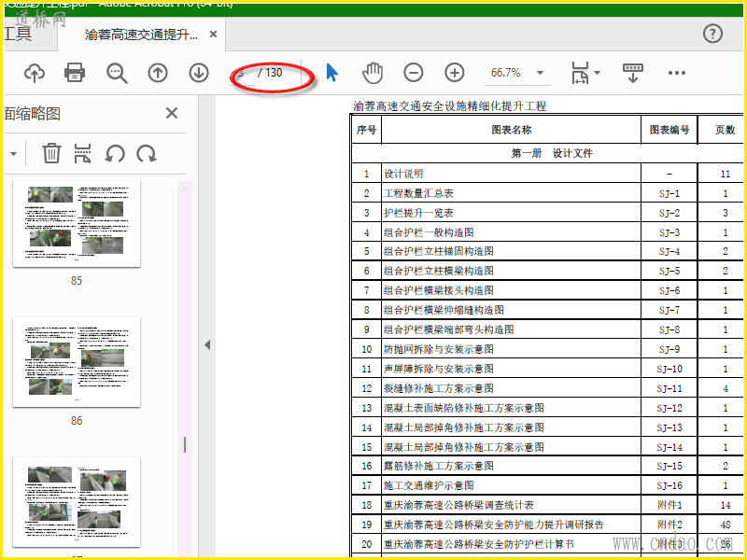Collapse the left navigation pane arrow
This screenshot has width=747, height=560.
pos(207,344)
